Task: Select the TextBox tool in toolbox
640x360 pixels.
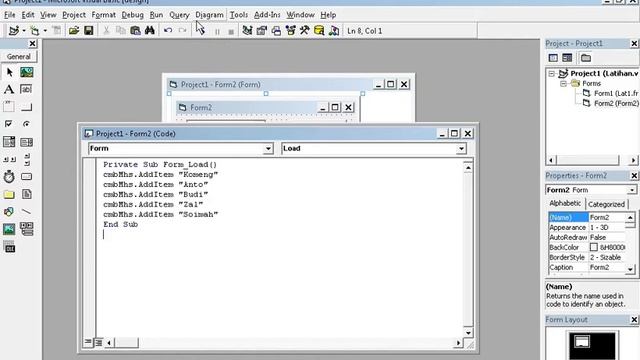Action: click(26, 89)
